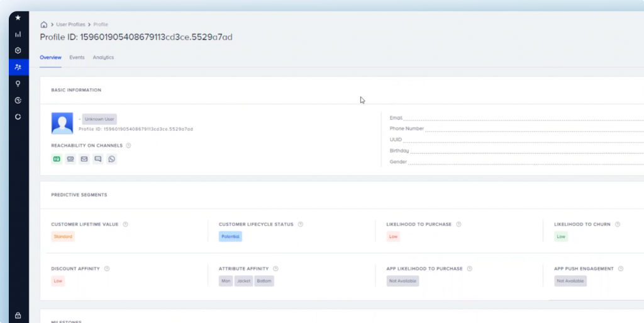
Task: Open the bar chart analytics sidebar icon
Action: click(x=18, y=34)
